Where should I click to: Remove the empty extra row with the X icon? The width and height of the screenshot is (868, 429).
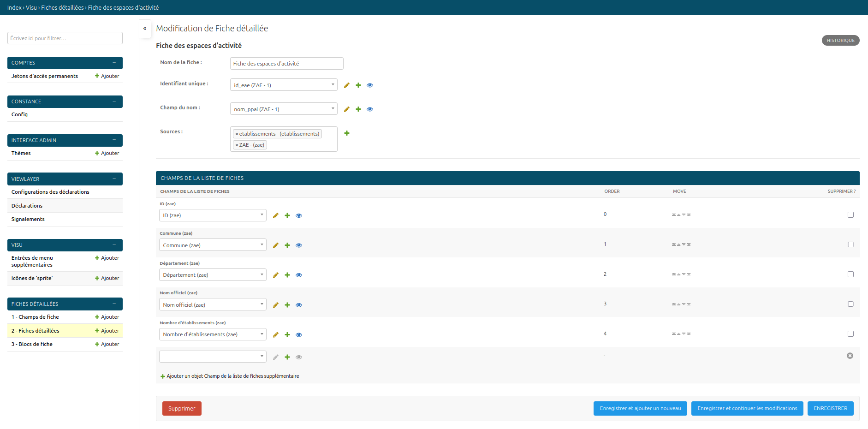(850, 356)
